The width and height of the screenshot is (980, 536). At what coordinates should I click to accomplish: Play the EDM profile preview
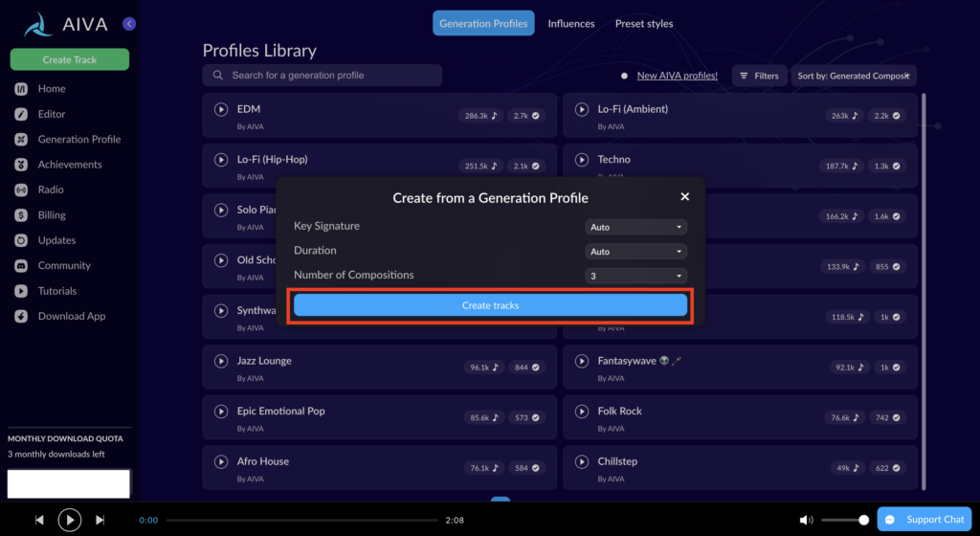220,110
